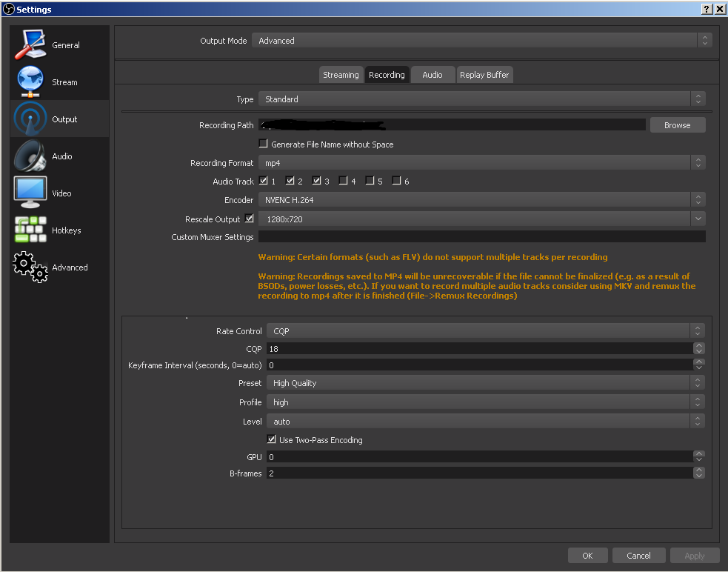Disable Use Two-Pass Encoding
Image resolution: width=728 pixels, height=572 pixels.
(272, 439)
